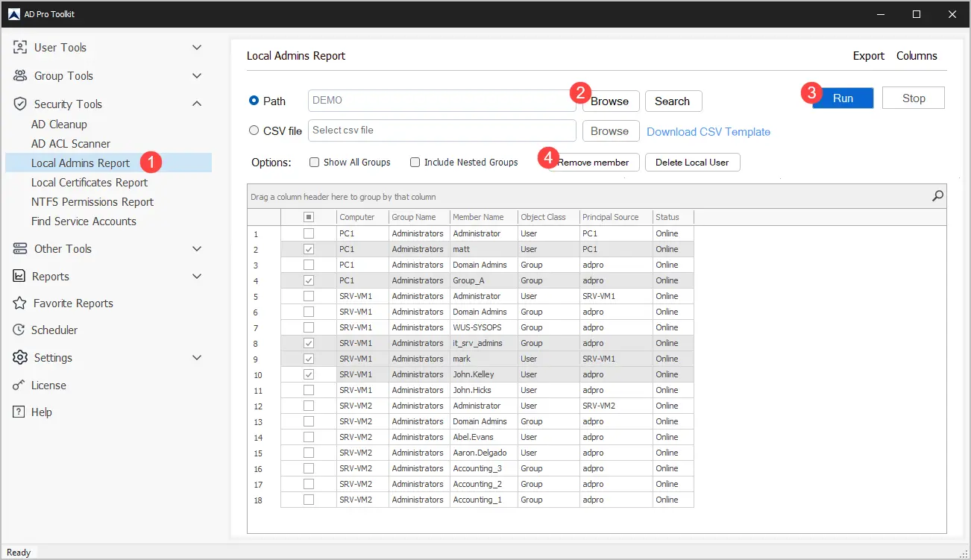
Task: Click the Accounting_3 member cell
Action: (484, 468)
